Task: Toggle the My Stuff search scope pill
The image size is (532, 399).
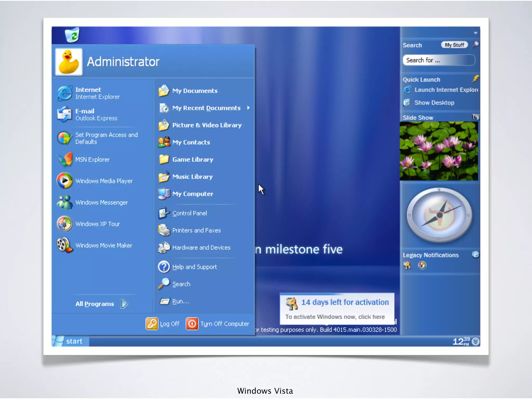Action: click(x=454, y=45)
